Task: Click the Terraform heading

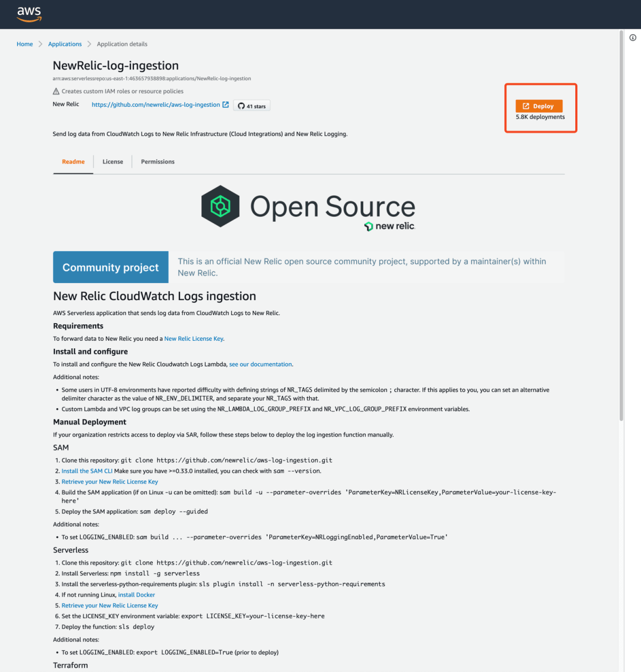Action: click(71, 666)
